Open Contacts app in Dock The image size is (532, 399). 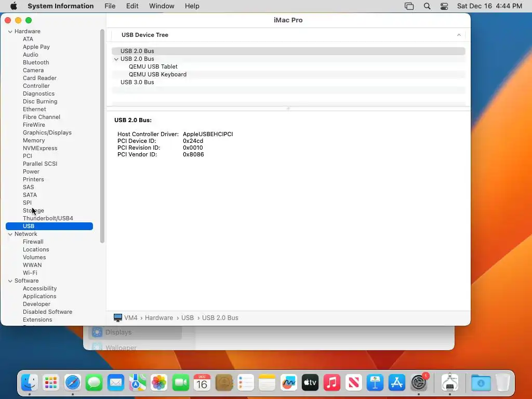tap(224, 383)
